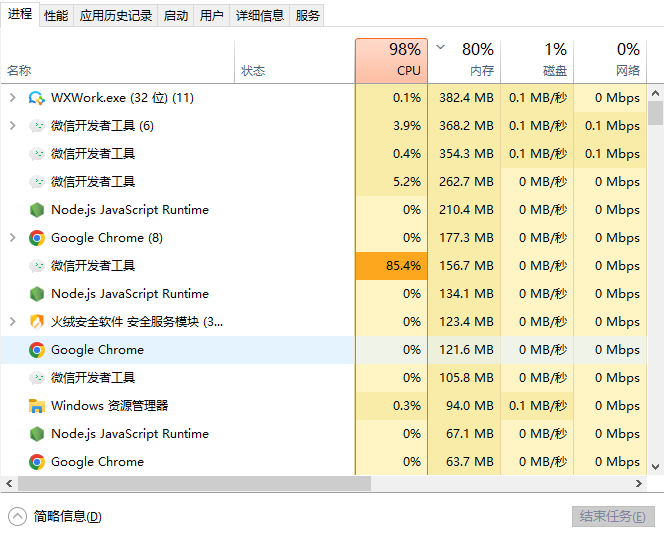The height and width of the screenshot is (541, 664).
Task: Click the 5.2% CPU cell
Action: coord(391,182)
